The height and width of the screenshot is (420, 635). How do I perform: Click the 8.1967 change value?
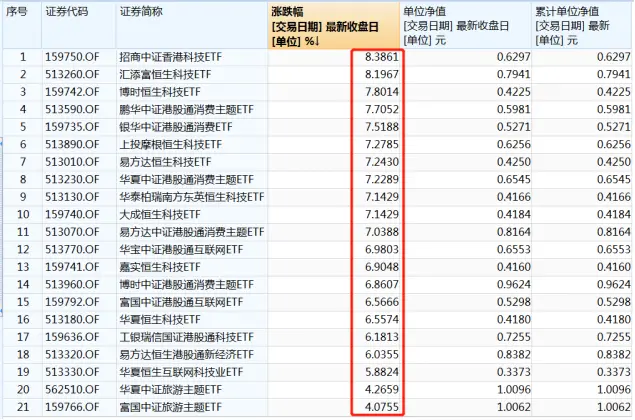(x=381, y=75)
